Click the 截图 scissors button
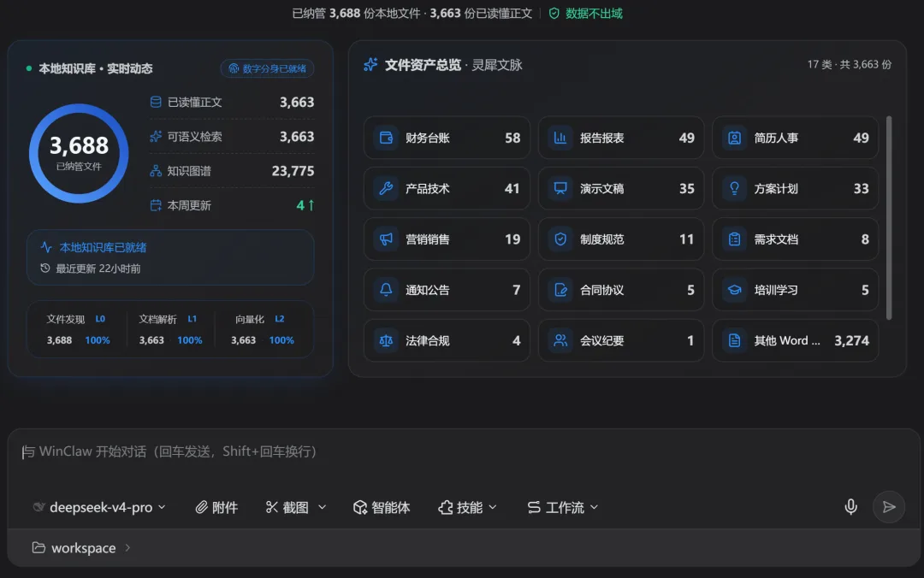The width and height of the screenshot is (924, 578). point(287,507)
